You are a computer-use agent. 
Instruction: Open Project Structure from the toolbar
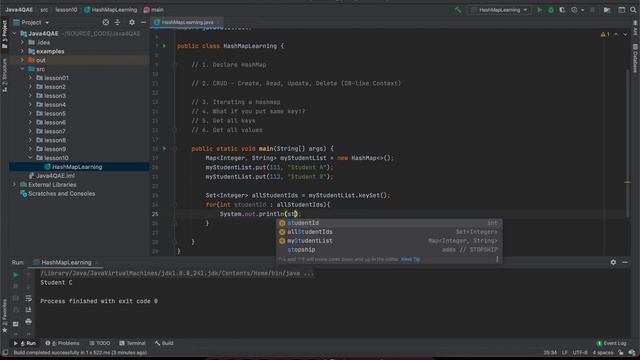[607, 10]
